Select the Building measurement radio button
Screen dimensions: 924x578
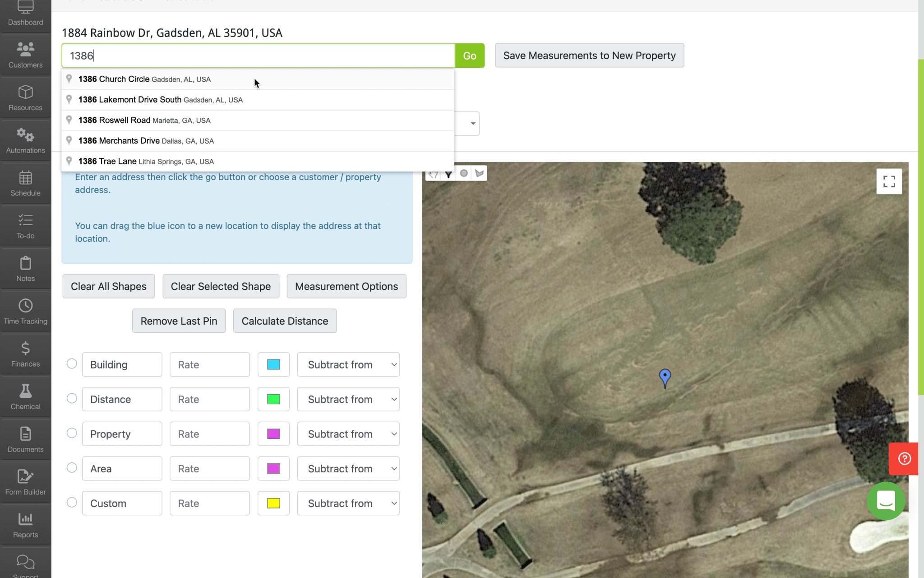tap(71, 364)
